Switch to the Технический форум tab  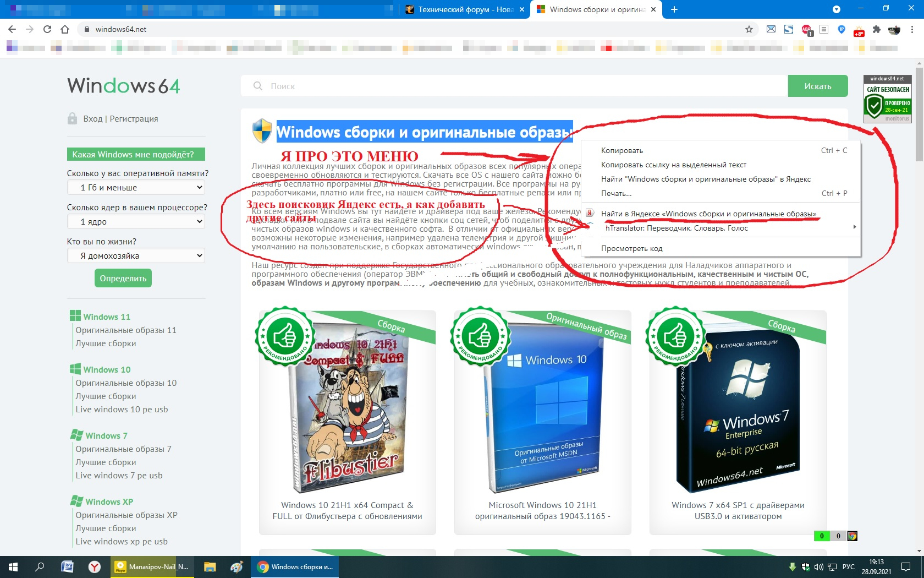click(465, 9)
